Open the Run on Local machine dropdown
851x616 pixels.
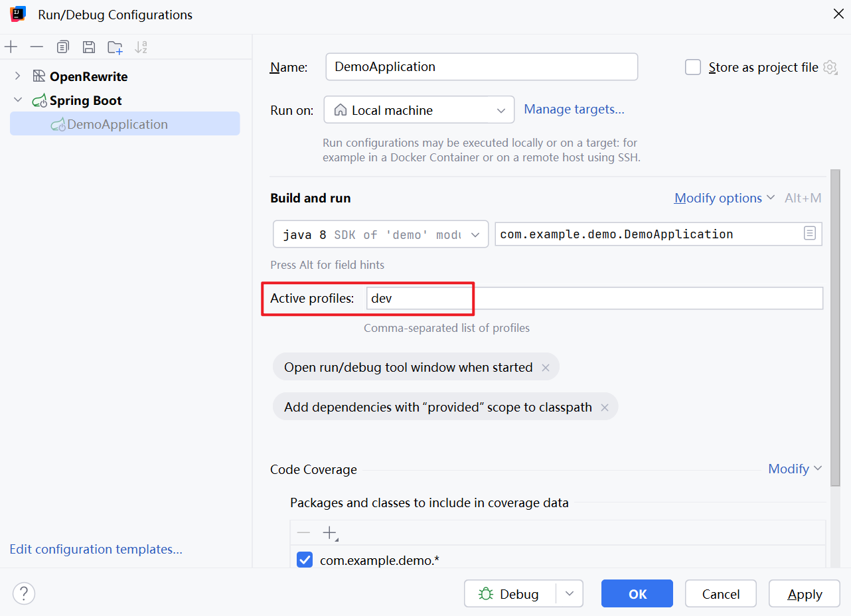pos(419,110)
